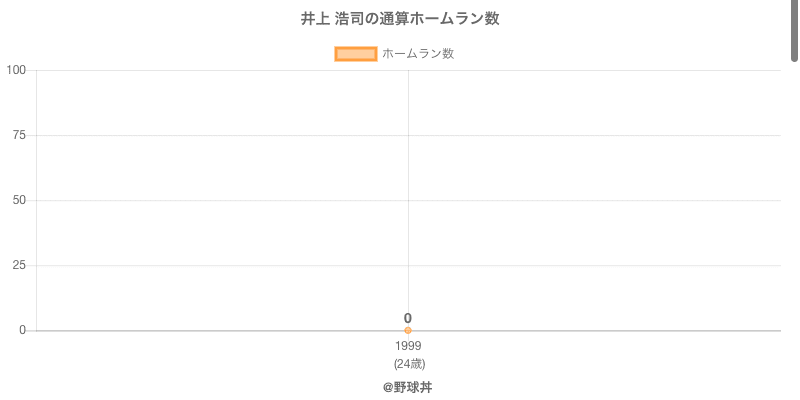Click the chart title 井上 浩司の通算ホームラン数
Screen dimensions: 800x400
pos(400,19)
